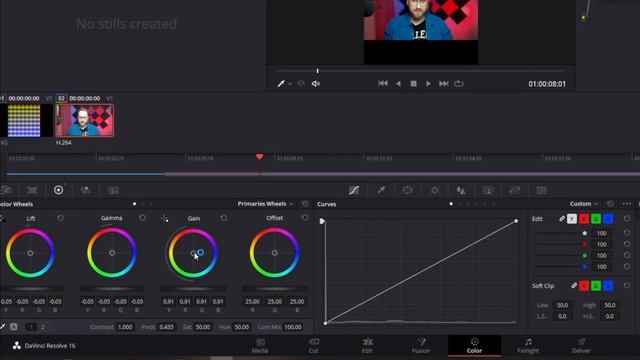The width and height of the screenshot is (640, 360).
Task: Click the auto balance A button
Action: 13,327
